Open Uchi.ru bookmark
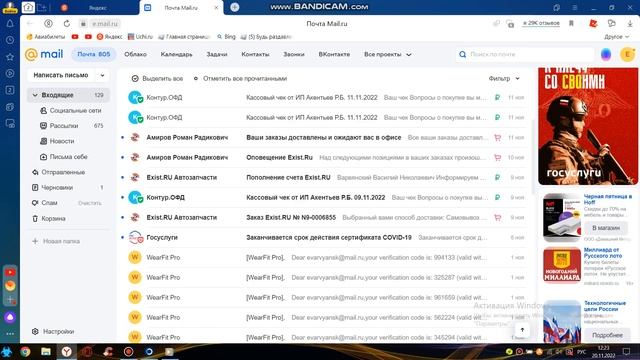Screen dimensions: 640x360 pyautogui.click(x=140, y=37)
